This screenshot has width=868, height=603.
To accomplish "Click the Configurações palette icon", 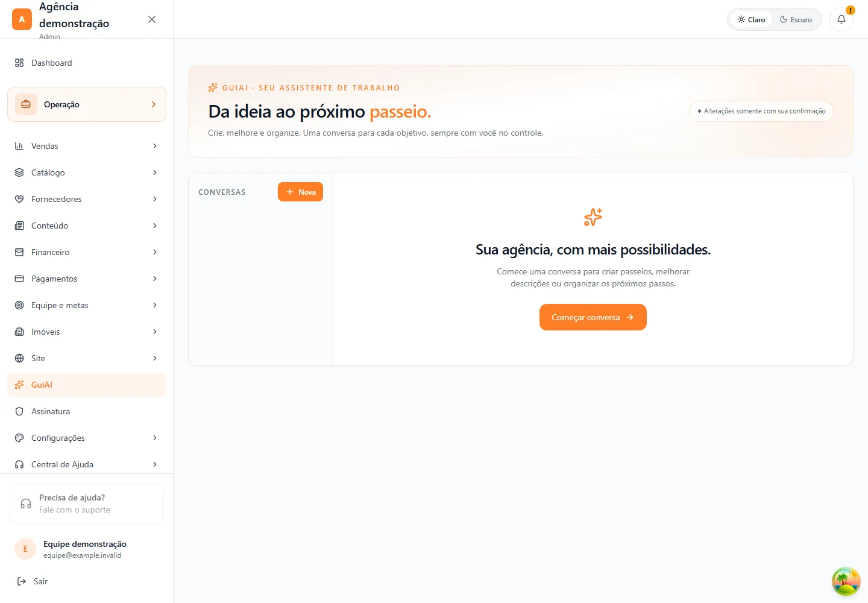I will [x=19, y=438].
